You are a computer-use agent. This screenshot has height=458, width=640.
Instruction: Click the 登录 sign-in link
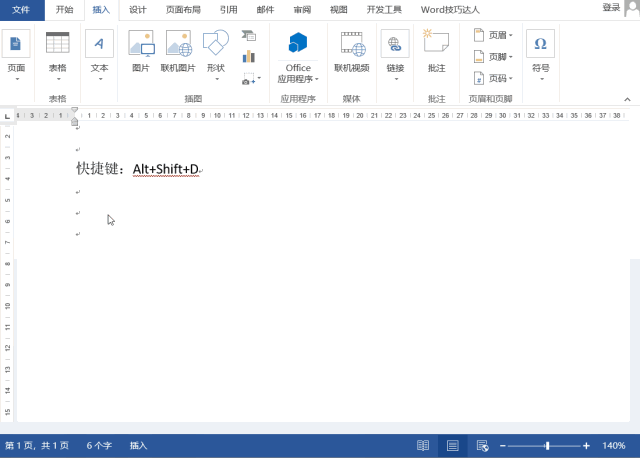(x=611, y=8)
